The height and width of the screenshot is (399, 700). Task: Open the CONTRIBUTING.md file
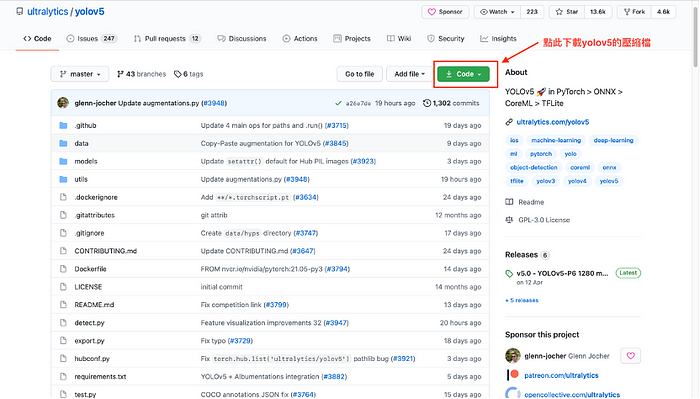point(106,251)
